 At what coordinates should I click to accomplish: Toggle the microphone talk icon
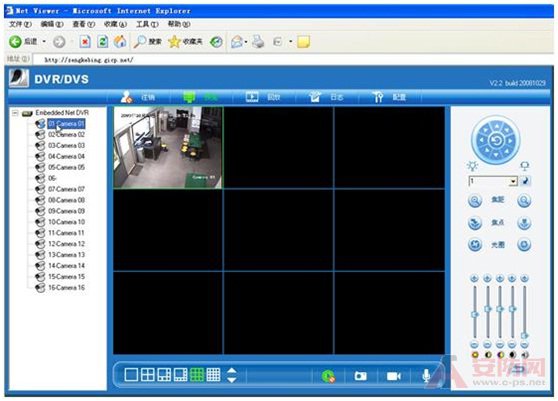tap(426, 376)
